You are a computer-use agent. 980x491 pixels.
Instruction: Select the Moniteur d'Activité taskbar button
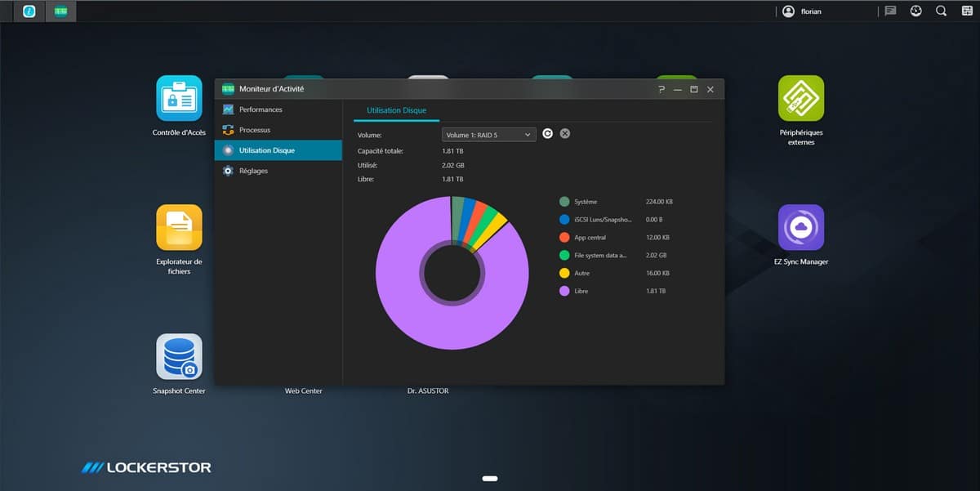[61, 11]
